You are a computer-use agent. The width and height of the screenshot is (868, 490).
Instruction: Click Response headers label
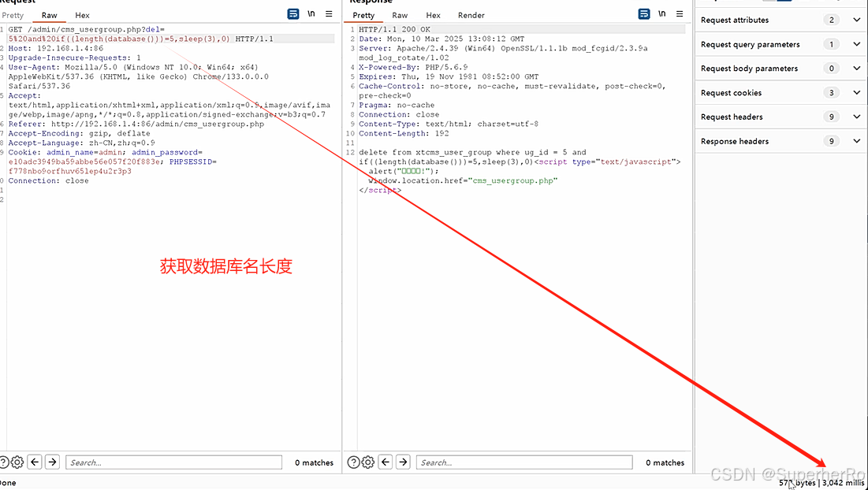point(735,141)
